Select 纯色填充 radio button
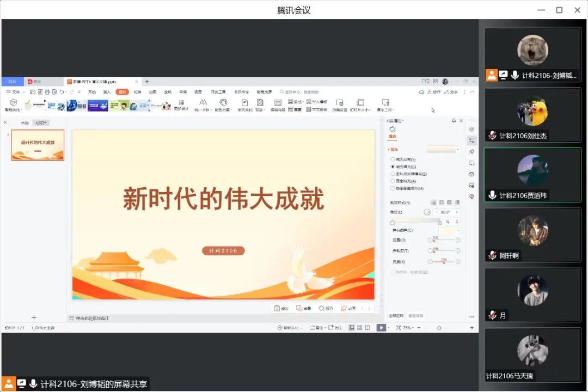The height and width of the screenshot is (392, 588). [x=393, y=160]
